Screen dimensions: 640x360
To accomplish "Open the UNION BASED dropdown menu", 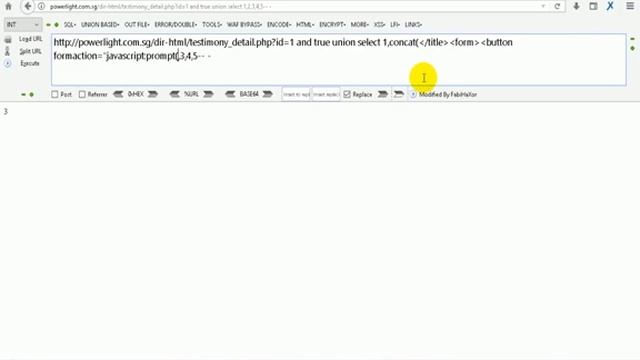I will point(100,24).
